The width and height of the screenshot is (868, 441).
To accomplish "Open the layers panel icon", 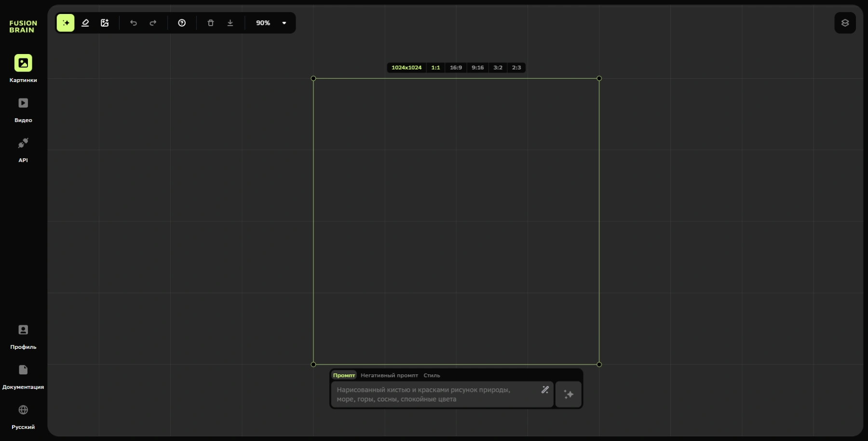I will pyautogui.click(x=845, y=23).
